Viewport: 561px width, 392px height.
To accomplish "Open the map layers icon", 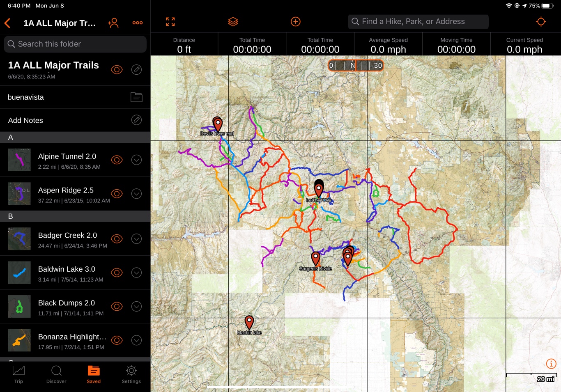I will pos(233,22).
